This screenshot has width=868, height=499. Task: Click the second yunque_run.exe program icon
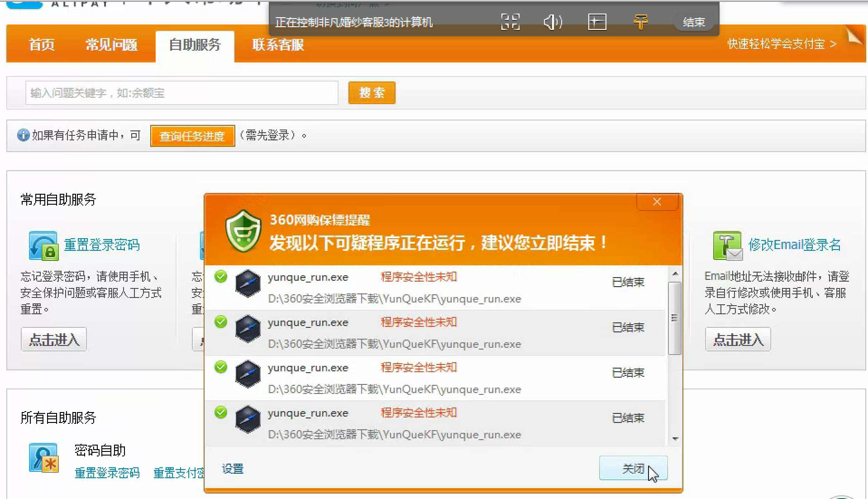(x=248, y=329)
